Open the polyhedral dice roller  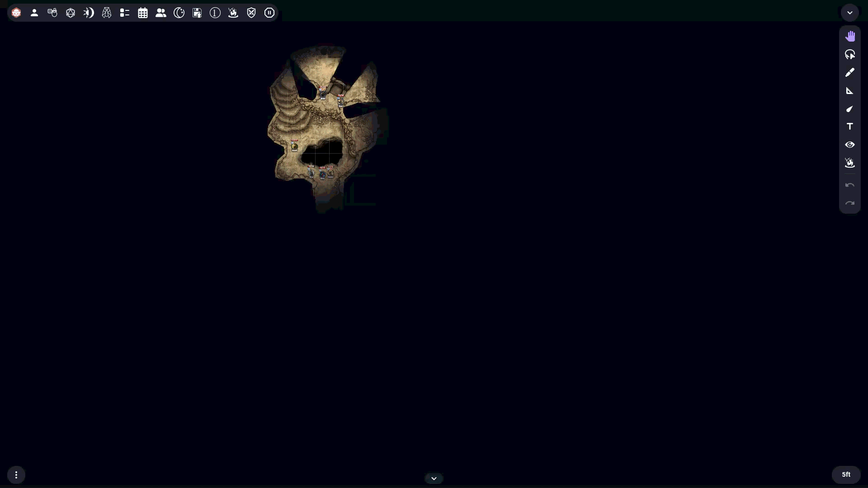[71, 13]
